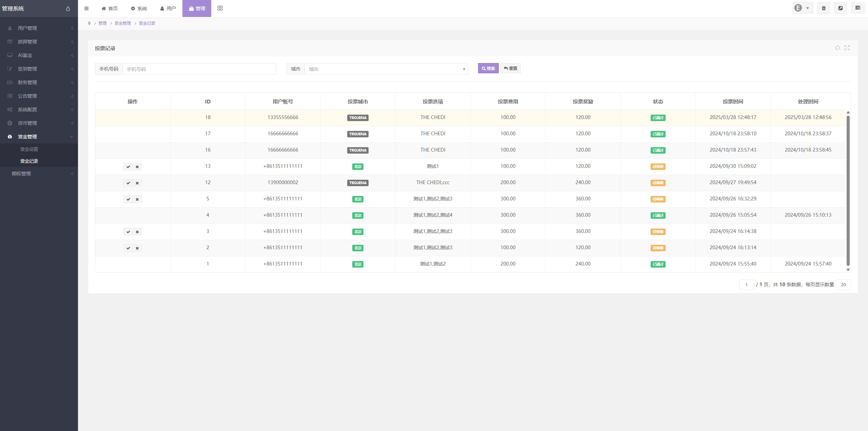The width and height of the screenshot is (868, 431).
Task: Open 赏金设置 submenu item
Action: coord(29,149)
